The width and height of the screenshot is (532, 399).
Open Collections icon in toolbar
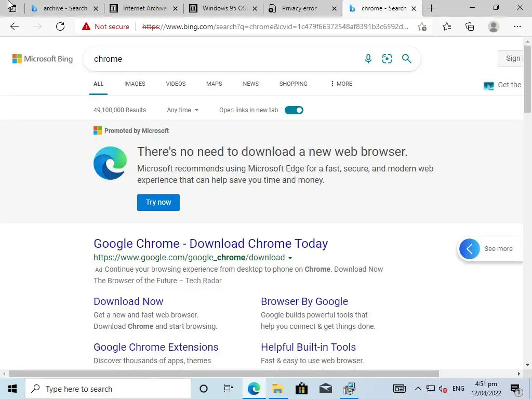tap(470, 26)
